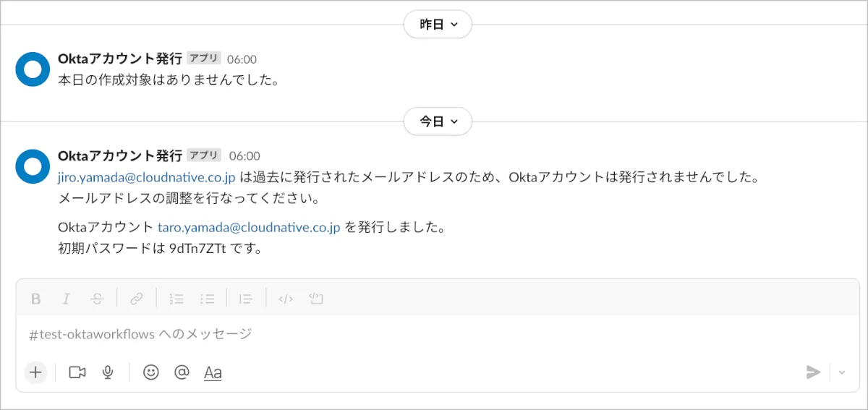Start a bulleted list
The width and height of the screenshot is (868, 410).
[x=208, y=298]
